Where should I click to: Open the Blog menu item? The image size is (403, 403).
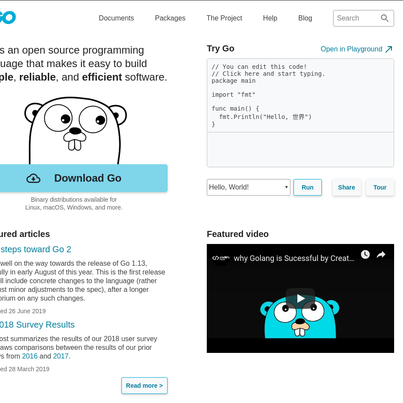tap(305, 18)
